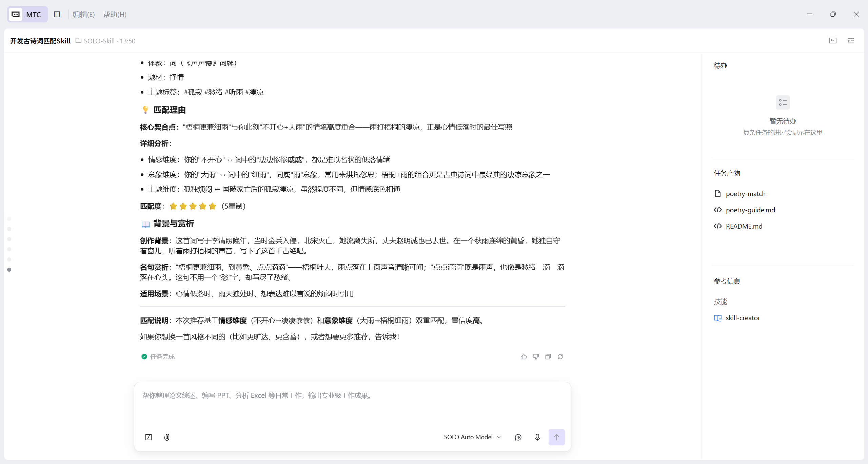The width and height of the screenshot is (868, 464).
Task: Open the 编辑(E) menu
Action: (84, 14)
